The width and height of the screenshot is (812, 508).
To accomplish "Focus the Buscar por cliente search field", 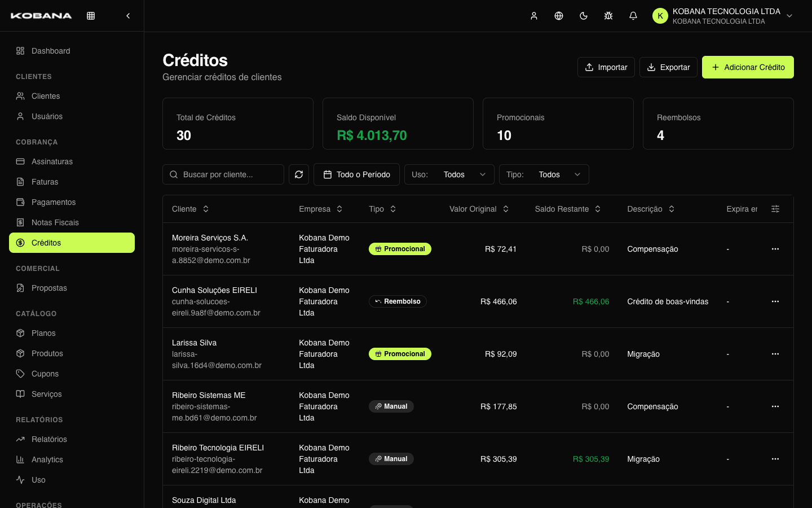I will pyautogui.click(x=223, y=174).
